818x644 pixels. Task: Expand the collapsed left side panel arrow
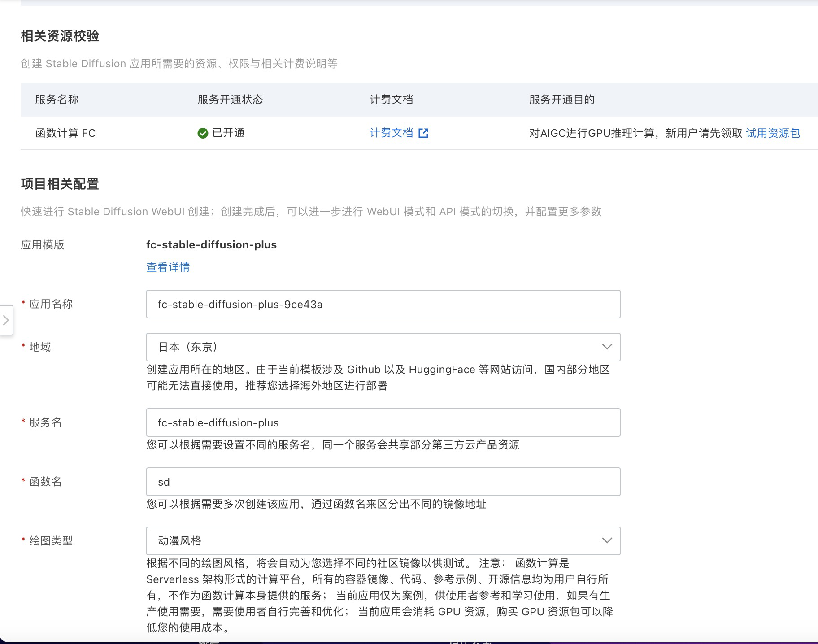click(6, 320)
